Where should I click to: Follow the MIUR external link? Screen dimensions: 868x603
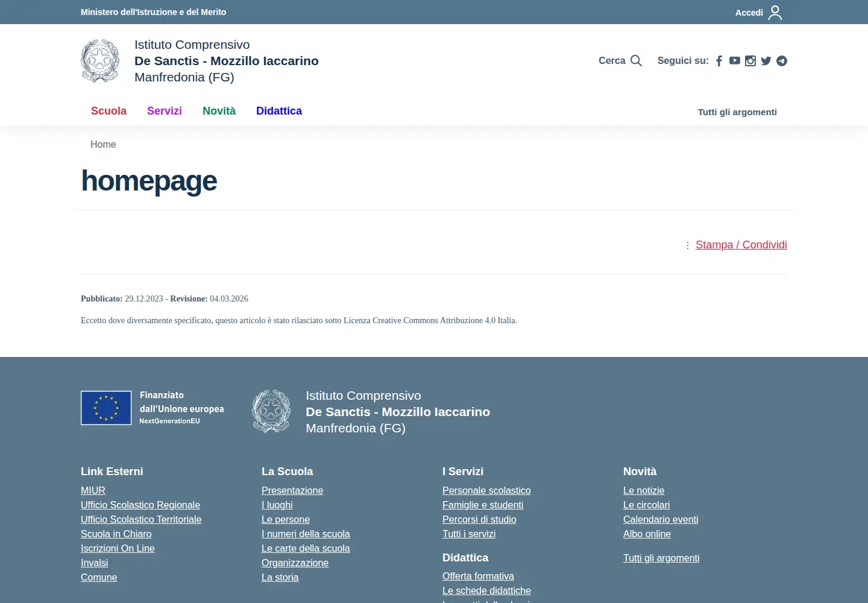point(93,491)
